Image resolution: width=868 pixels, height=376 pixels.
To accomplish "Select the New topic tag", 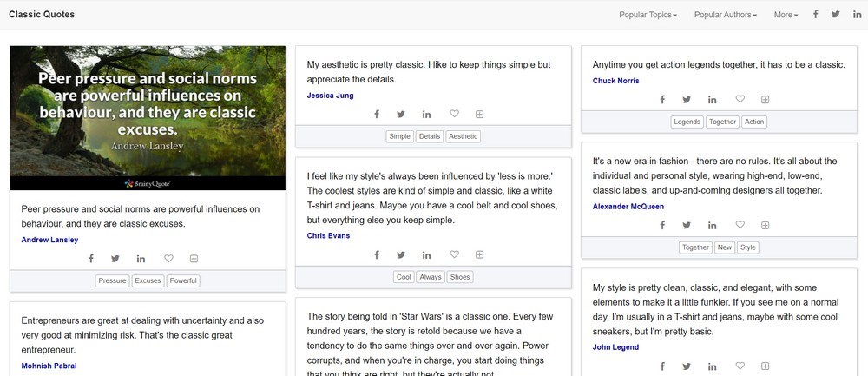I will 725,247.
